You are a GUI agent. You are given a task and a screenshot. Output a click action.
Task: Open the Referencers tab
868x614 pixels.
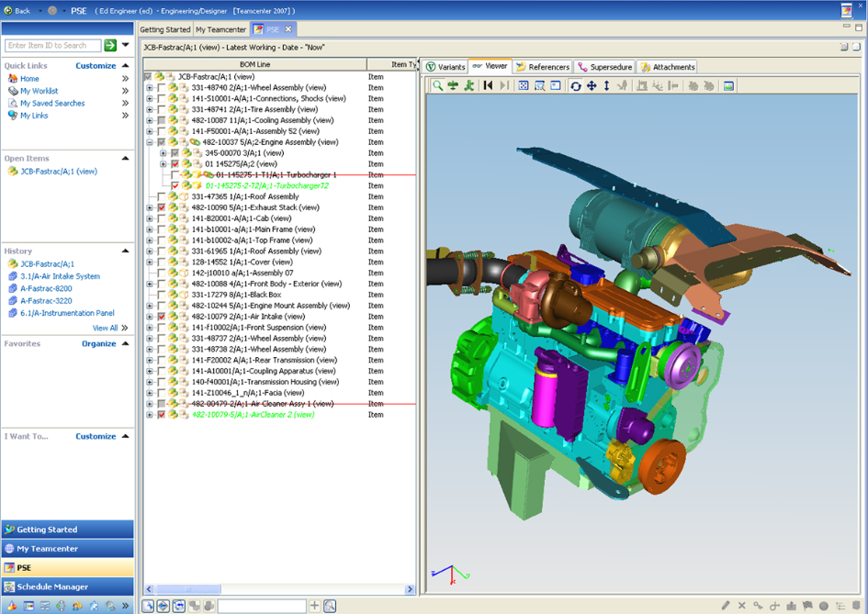pyautogui.click(x=543, y=67)
